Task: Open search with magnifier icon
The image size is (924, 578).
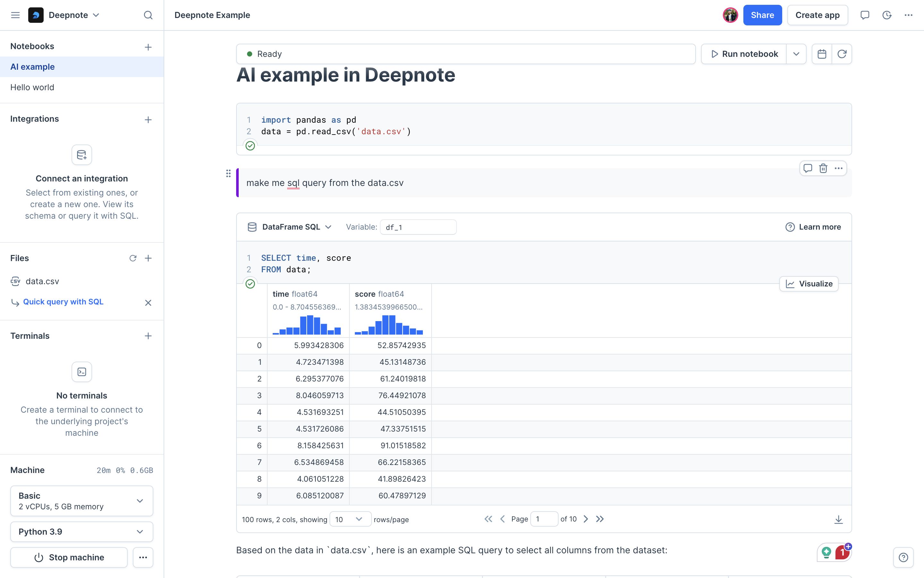Action: [x=148, y=15]
